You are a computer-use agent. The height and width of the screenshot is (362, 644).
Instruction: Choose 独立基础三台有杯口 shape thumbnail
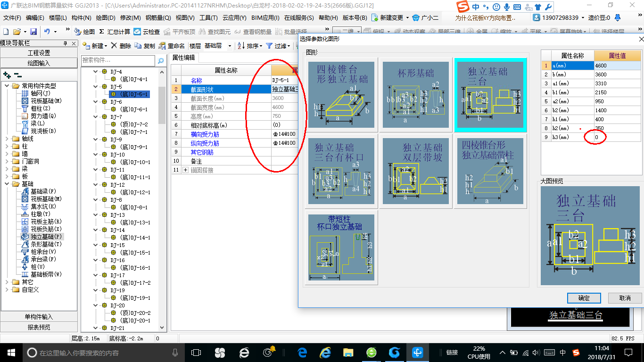click(x=341, y=172)
